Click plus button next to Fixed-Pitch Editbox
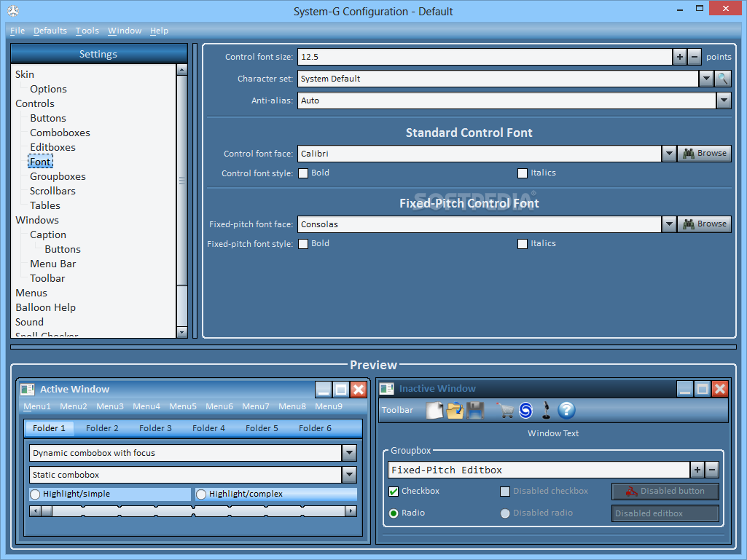 (697, 470)
